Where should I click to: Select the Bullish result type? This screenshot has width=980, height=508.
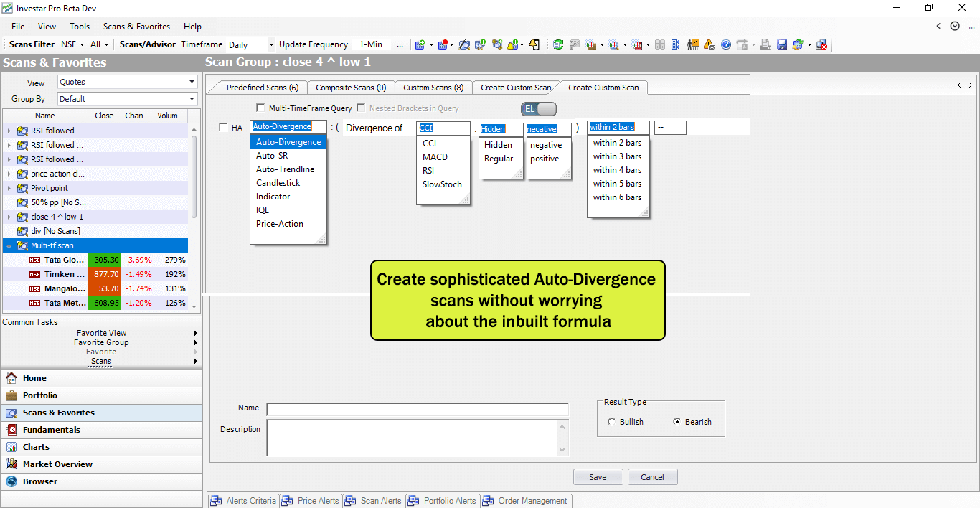[x=612, y=422]
